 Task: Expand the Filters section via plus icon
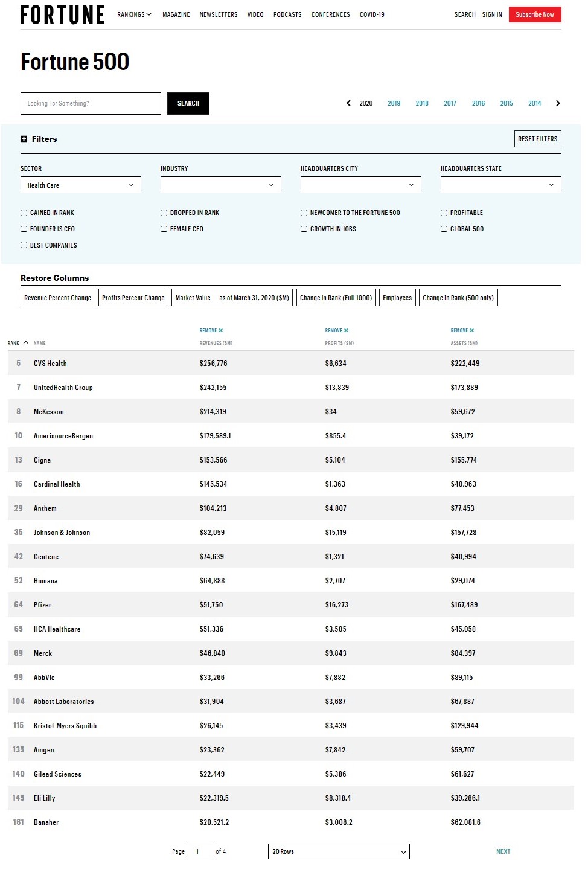pos(24,139)
